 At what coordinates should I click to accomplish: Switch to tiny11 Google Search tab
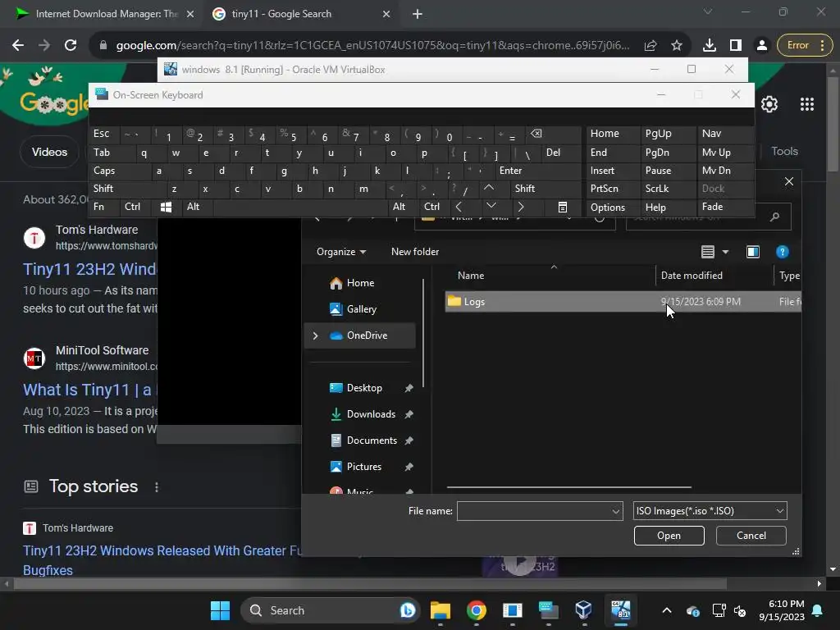(x=300, y=14)
